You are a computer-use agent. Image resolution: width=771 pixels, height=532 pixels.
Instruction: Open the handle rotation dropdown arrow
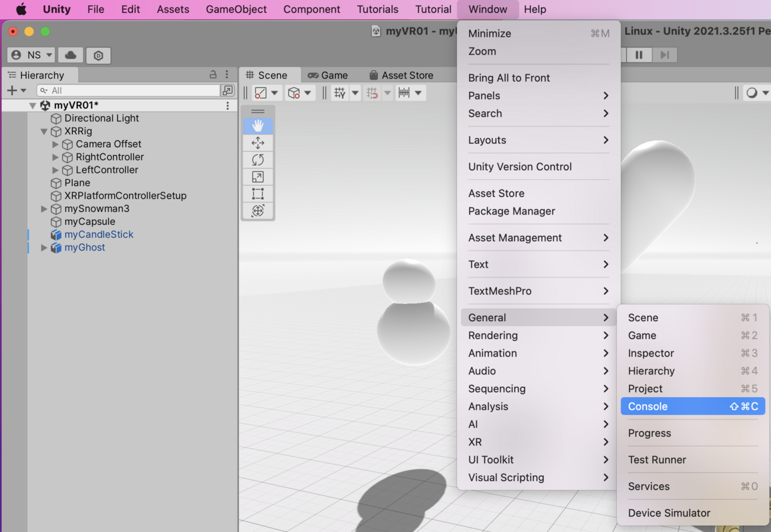pos(308,93)
